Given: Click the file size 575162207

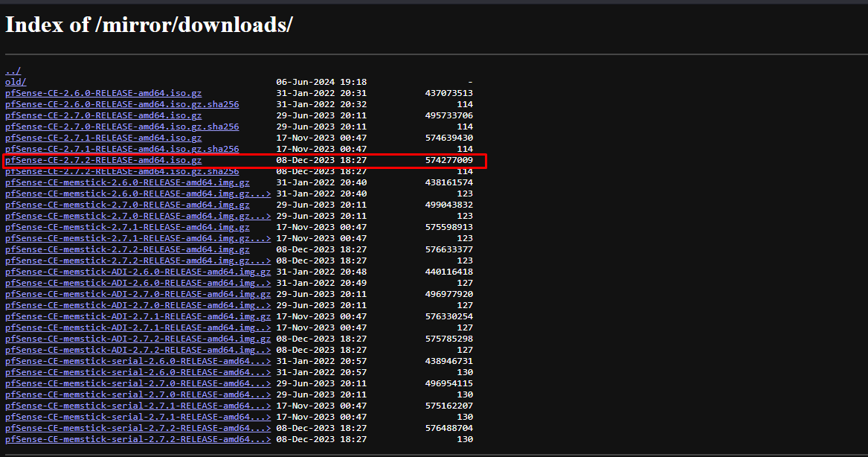Looking at the screenshot, I should [449, 406].
